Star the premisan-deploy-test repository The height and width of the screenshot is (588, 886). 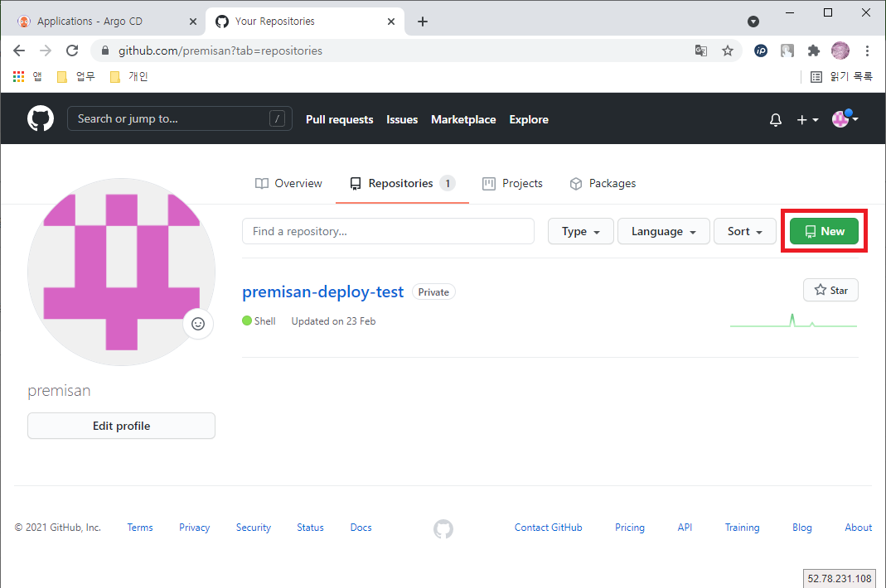830,291
